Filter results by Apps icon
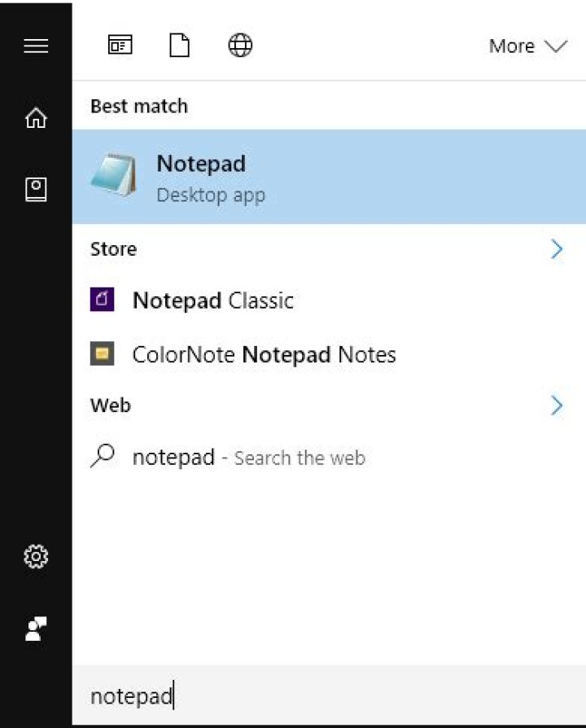Viewport: 586px width, 728px height. pos(120,45)
